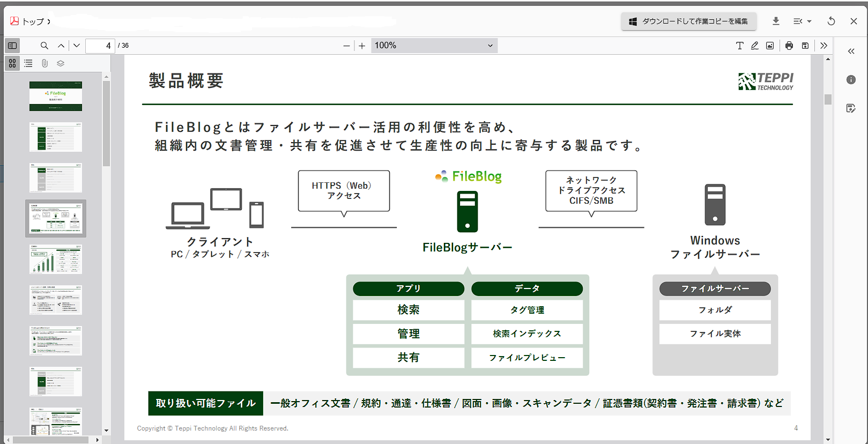Click the トップ breadcrumb link

pos(33,21)
